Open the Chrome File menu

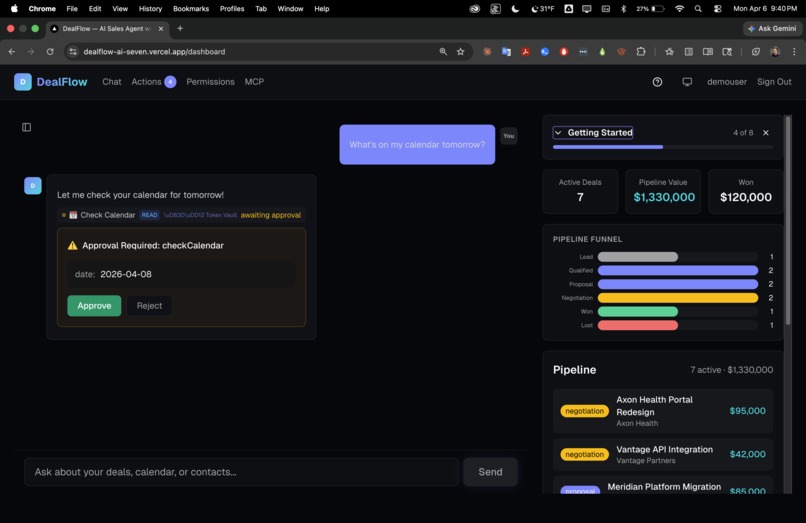pyautogui.click(x=72, y=9)
